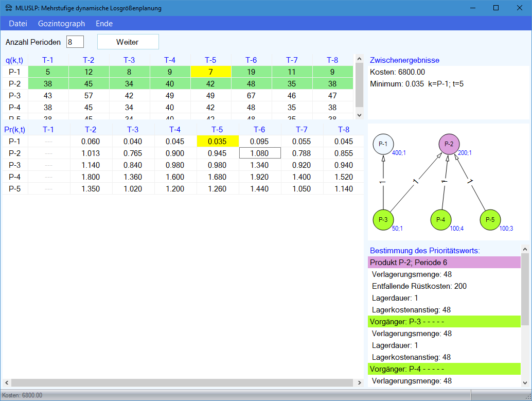This screenshot has width=532, height=401.
Task: Select priority cell 1.080 for P-2 T-6
Action: [260, 153]
